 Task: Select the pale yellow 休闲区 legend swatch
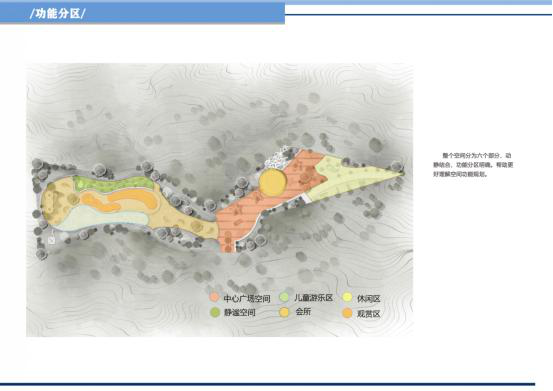(347, 297)
